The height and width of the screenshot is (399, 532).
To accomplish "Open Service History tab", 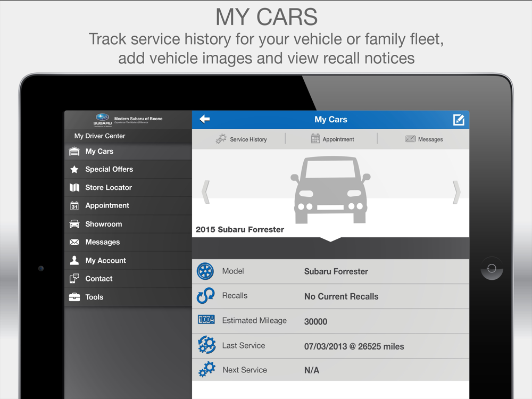I will [x=241, y=139].
